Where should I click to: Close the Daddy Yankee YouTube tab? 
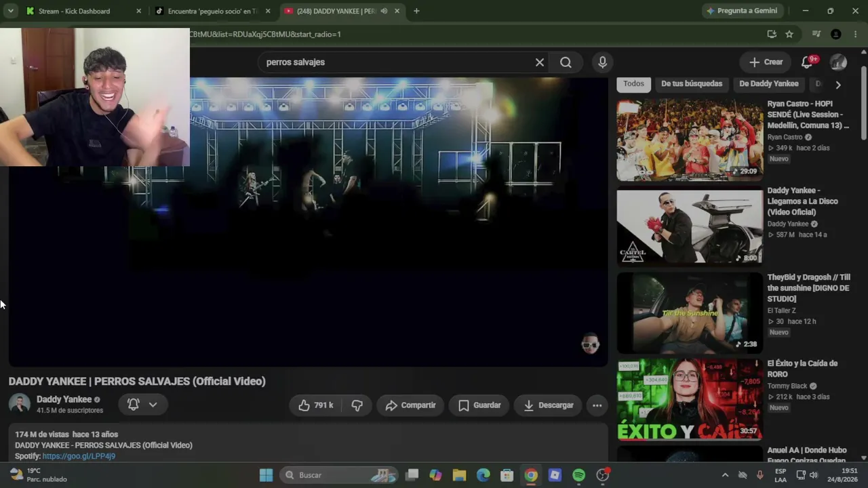click(x=397, y=11)
